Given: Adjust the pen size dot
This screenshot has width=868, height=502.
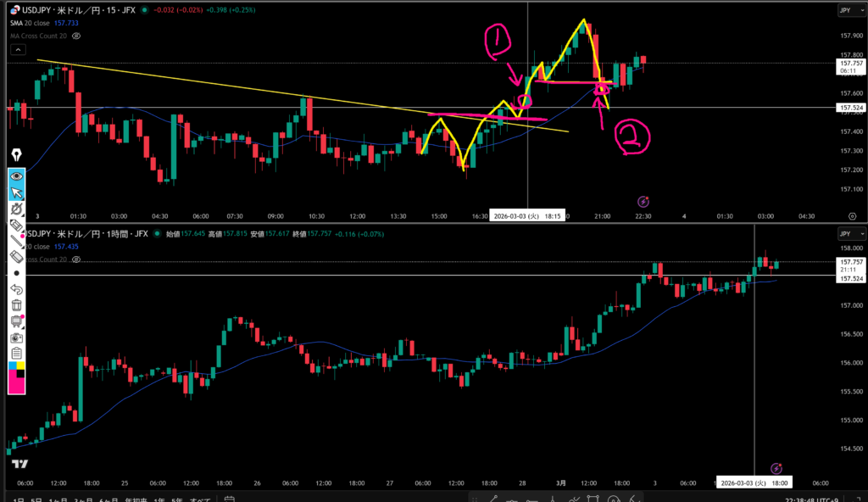Looking at the screenshot, I should click(x=16, y=273).
